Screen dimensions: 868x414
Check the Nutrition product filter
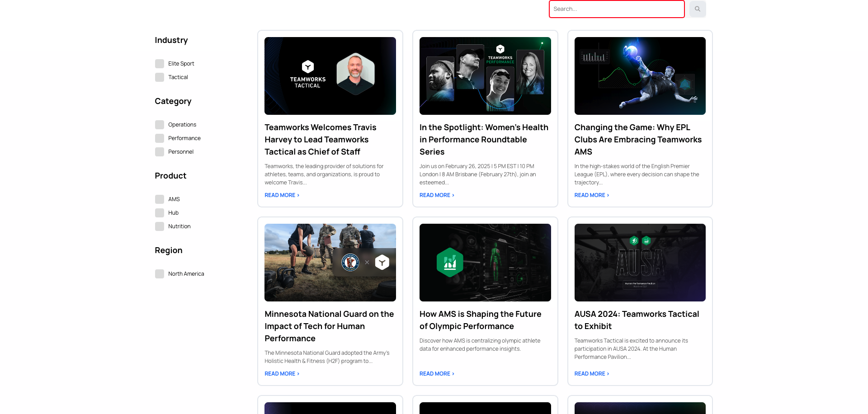[x=159, y=226]
